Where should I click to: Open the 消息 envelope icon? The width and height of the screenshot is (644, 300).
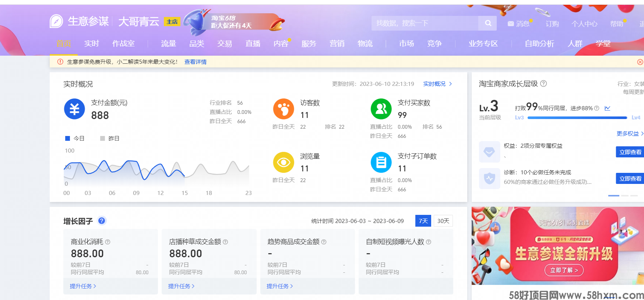point(511,24)
